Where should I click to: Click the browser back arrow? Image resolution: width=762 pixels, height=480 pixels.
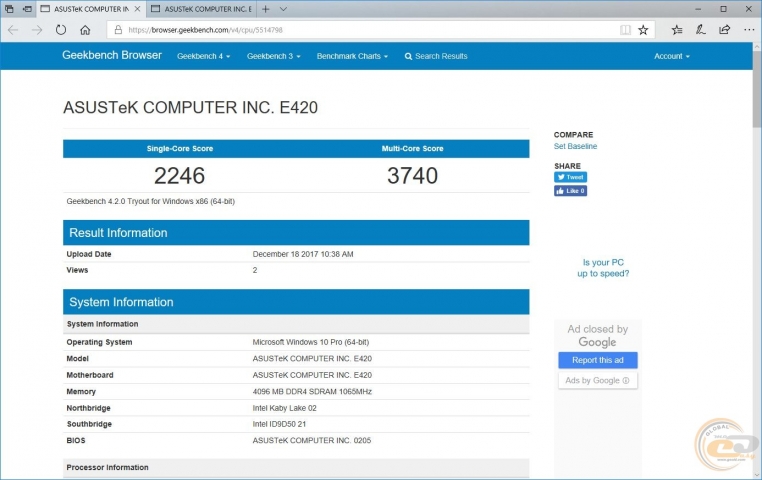pos(12,30)
